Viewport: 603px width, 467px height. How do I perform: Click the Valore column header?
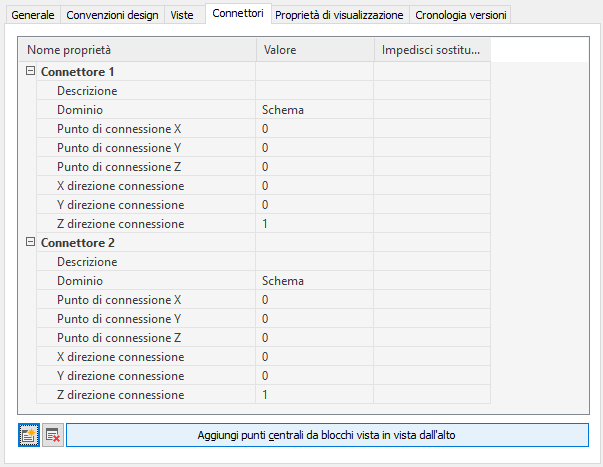[x=314, y=50]
